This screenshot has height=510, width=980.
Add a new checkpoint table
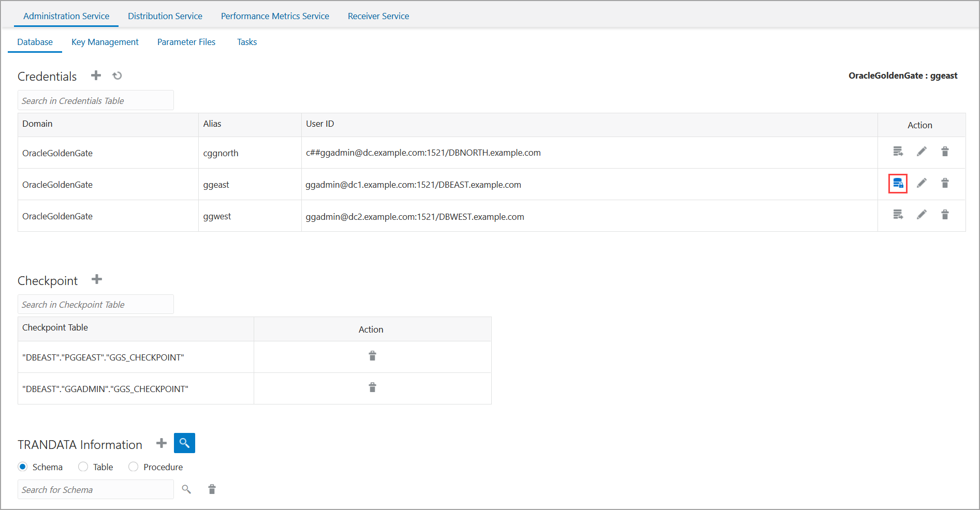(x=97, y=280)
